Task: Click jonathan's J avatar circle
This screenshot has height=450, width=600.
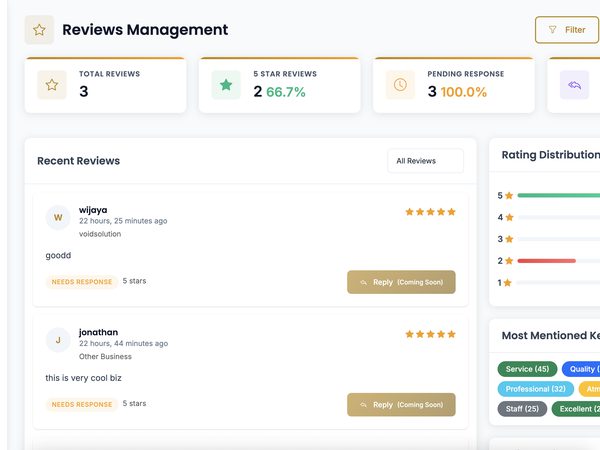Action: (58, 340)
